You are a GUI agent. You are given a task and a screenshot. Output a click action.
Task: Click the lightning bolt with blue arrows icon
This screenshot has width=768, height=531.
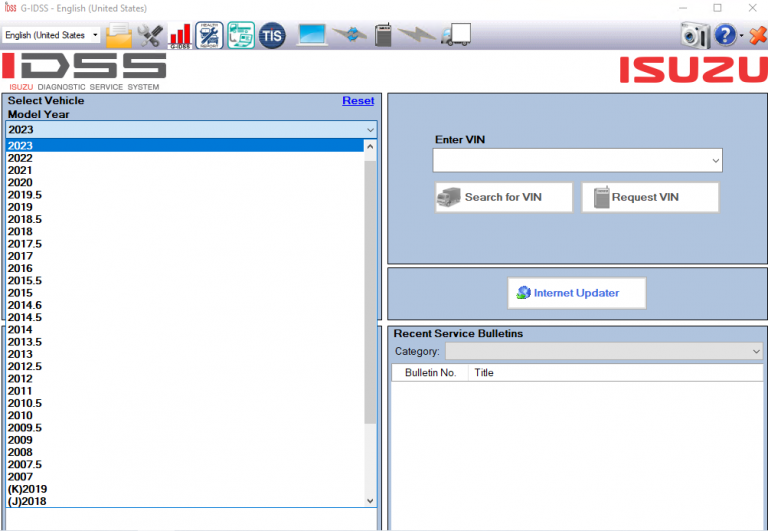coord(350,34)
